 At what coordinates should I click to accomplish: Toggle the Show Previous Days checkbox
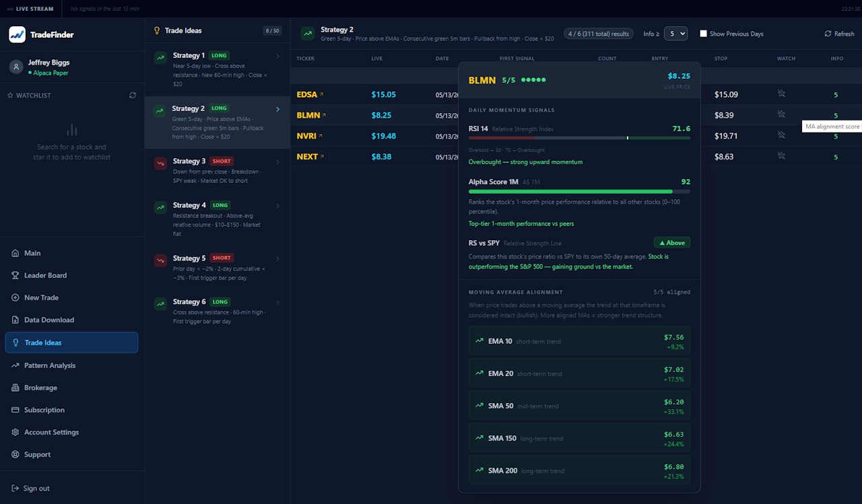coord(703,34)
